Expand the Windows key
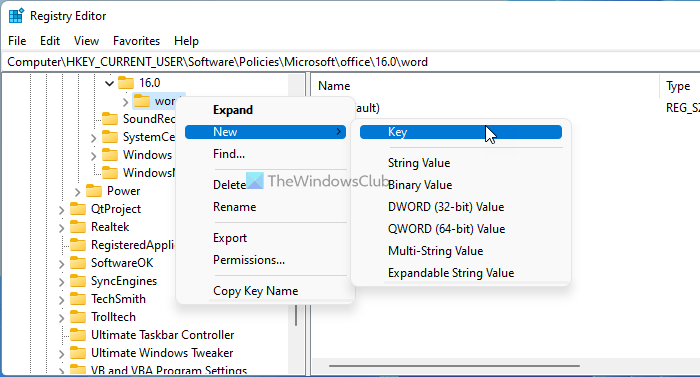Screen dimensions: 700x377 point(93,155)
